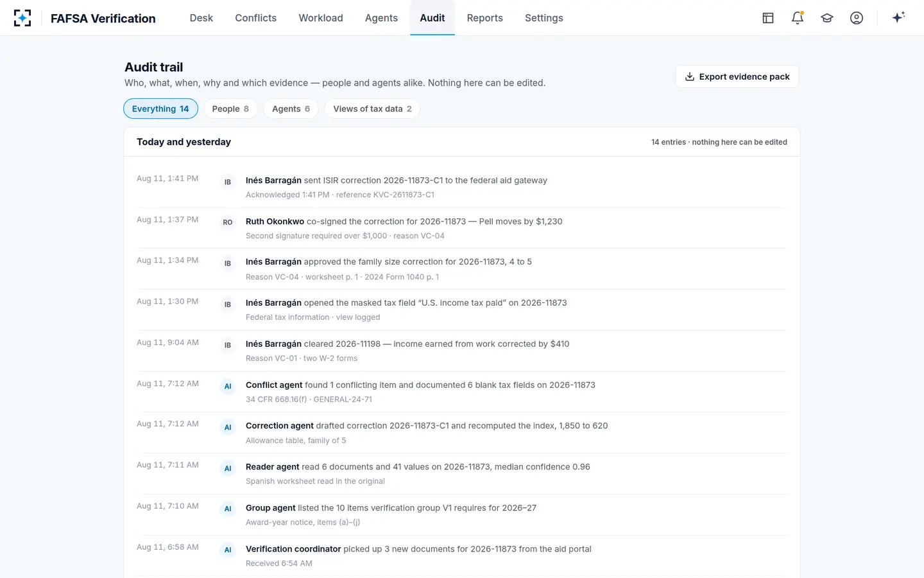Go to Settings in the top navigation
The width and height of the screenshot is (924, 578).
point(543,18)
